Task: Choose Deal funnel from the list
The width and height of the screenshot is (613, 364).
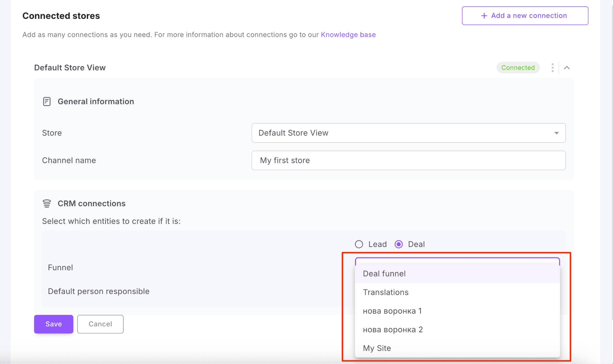Action: pos(384,274)
